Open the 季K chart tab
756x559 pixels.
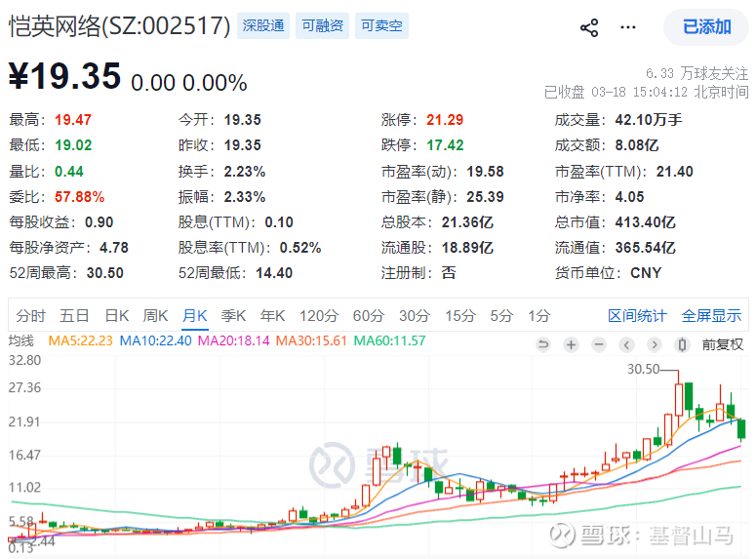(x=234, y=316)
